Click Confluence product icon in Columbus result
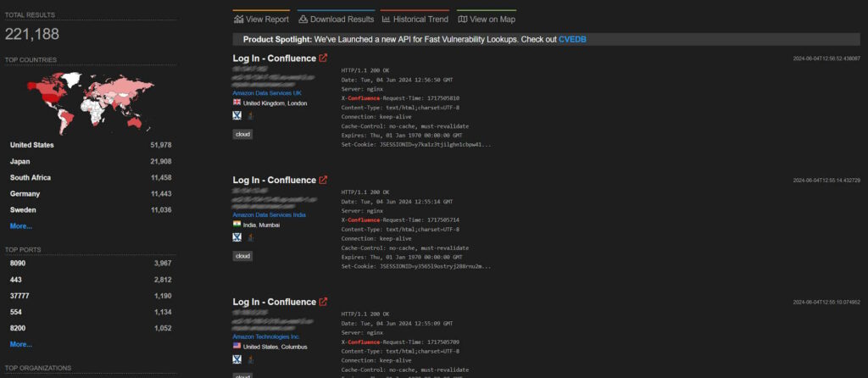 (237, 359)
